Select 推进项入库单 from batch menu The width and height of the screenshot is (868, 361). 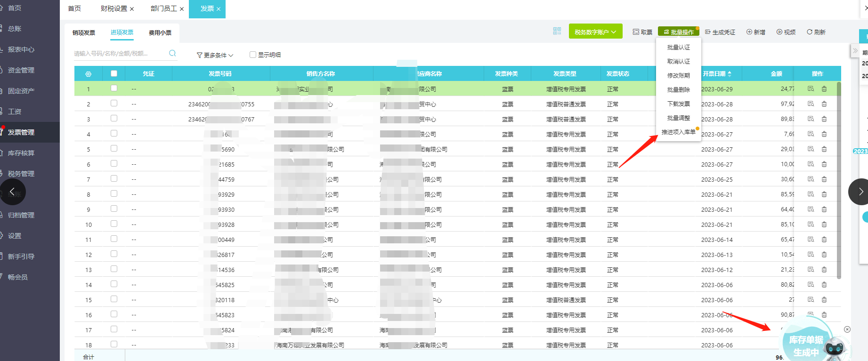678,132
